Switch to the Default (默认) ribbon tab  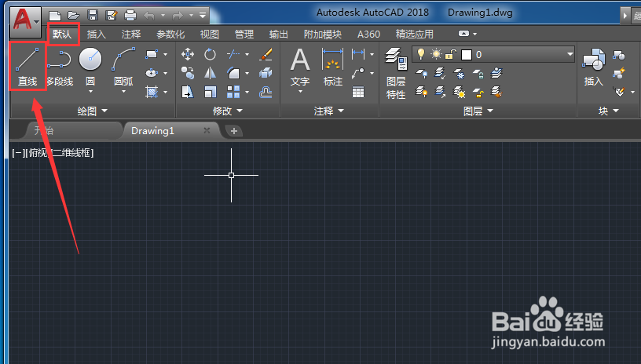click(x=62, y=34)
